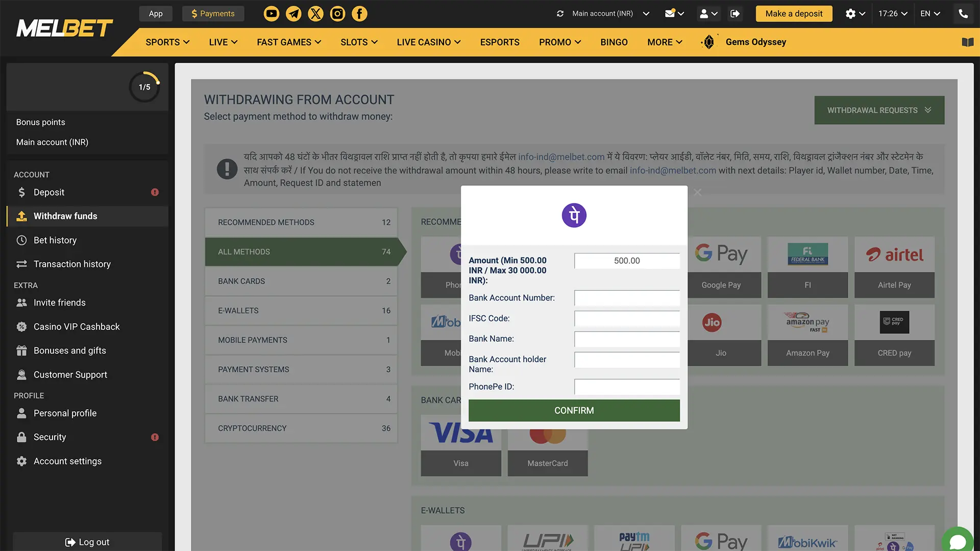Open the BINGO section
The width and height of the screenshot is (980, 551).
tap(614, 42)
